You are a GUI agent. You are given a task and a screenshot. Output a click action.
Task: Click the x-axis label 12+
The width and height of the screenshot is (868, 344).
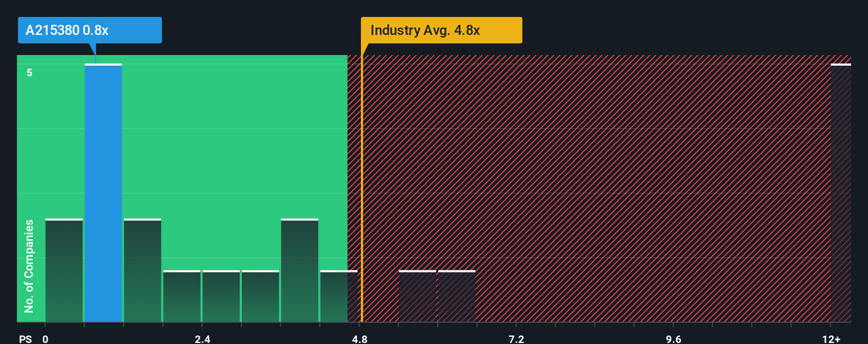(831, 339)
